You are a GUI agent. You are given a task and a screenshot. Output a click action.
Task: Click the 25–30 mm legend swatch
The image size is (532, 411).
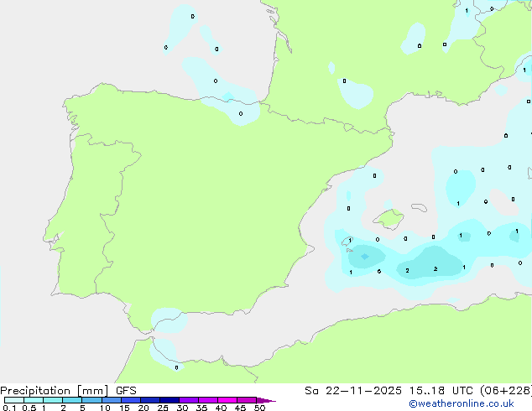point(170,400)
